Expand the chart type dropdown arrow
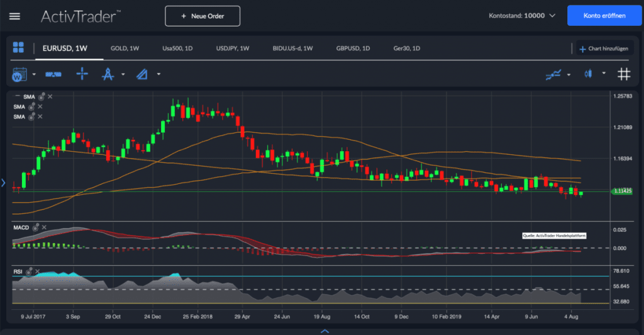The width and height of the screenshot is (644, 335). [x=604, y=73]
